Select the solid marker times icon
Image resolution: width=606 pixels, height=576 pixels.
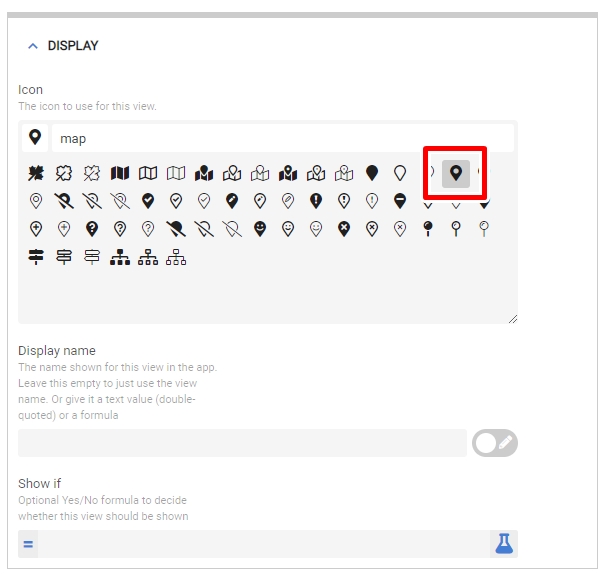tap(344, 229)
